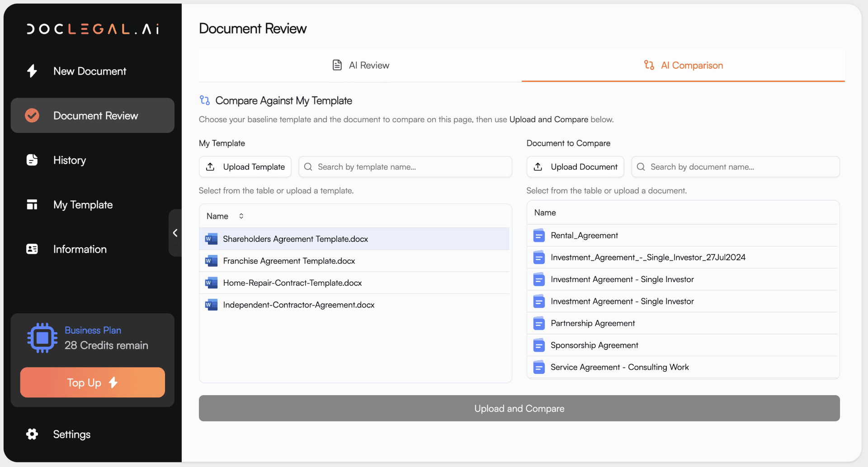Image resolution: width=868 pixels, height=467 pixels.
Task: Select Shareholders Agreement Template.docx row
Action: [354, 239]
